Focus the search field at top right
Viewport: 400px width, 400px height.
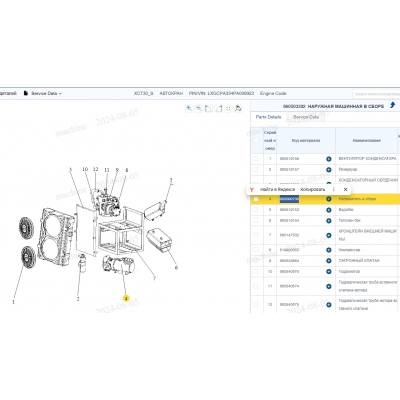377,94
